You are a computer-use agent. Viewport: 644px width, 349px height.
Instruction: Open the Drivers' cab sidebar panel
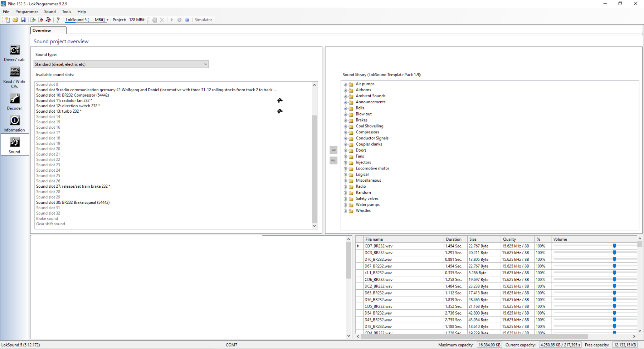coord(14,53)
